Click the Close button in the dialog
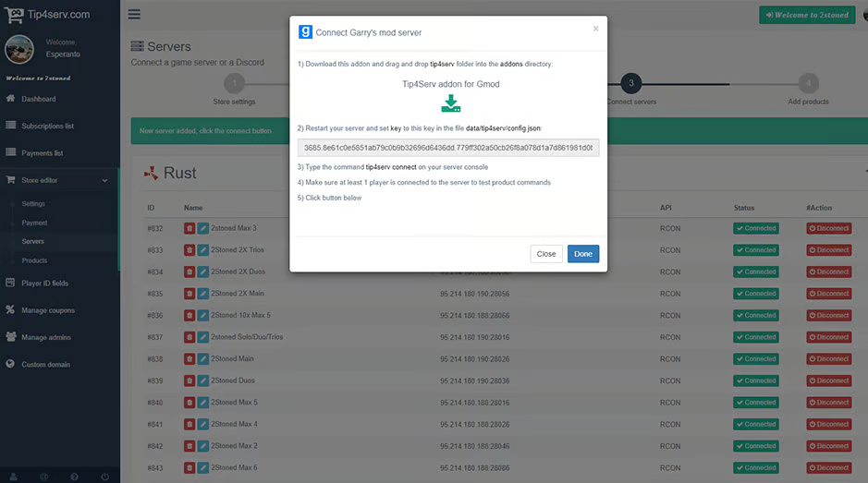Screen dimensions: 868x483 coord(545,254)
